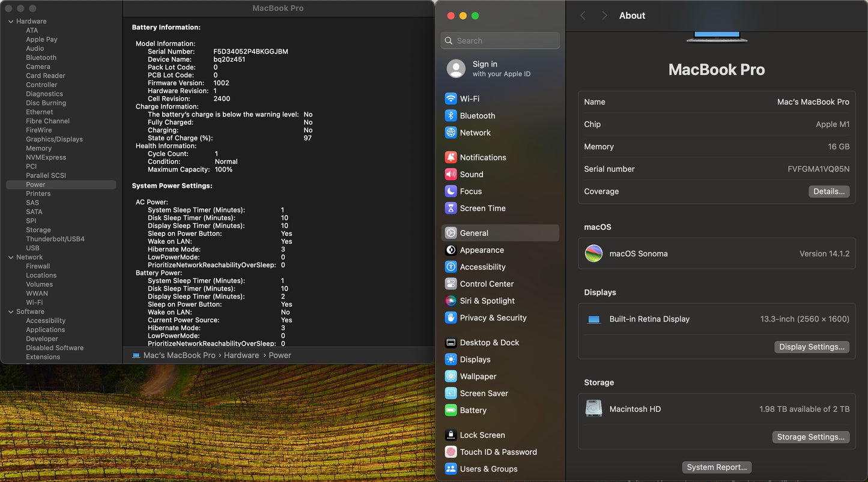The width and height of the screenshot is (868, 482).
Task: Select Graphics/Displays in System Information
Action: [x=54, y=139]
